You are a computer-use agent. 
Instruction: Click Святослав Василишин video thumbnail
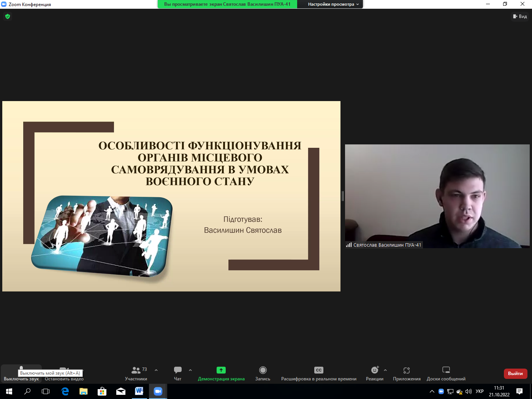[437, 196]
